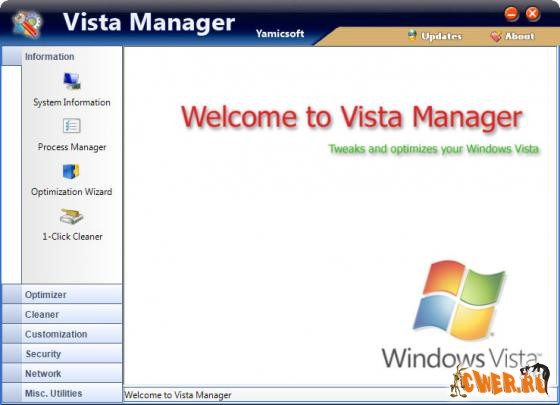560x405 pixels.
Task: Switch to the Network section
Action: [62, 373]
